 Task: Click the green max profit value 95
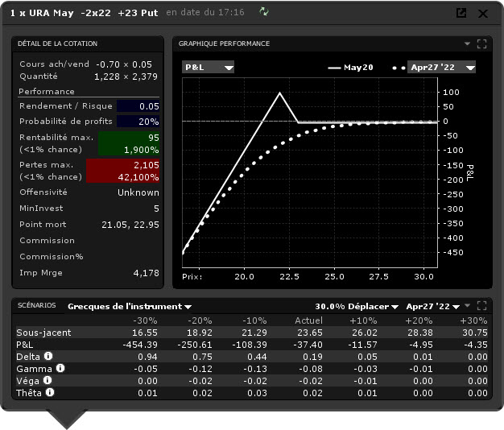pyautogui.click(x=153, y=138)
